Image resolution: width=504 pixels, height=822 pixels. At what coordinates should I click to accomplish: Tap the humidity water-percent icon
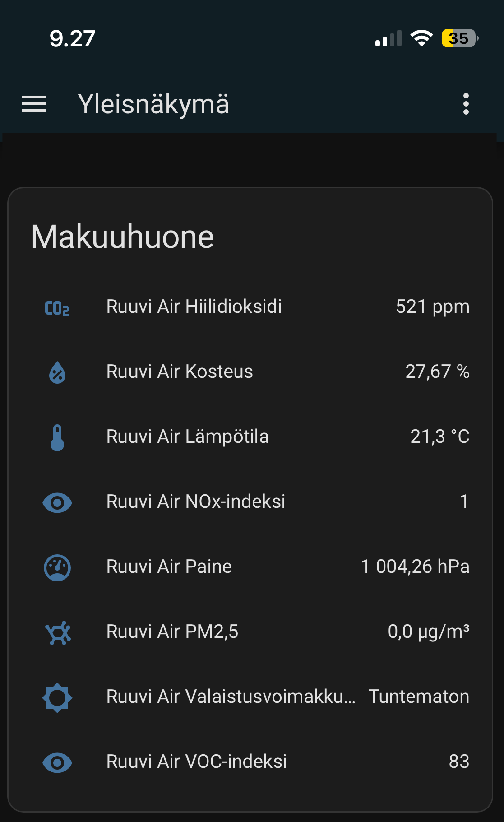[57, 373]
